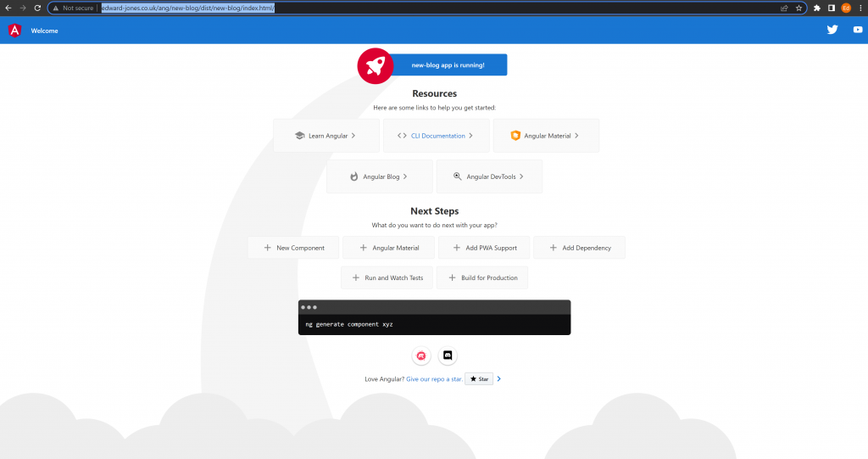
Task: Click the browser forward arrow
Action: [23, 8]
